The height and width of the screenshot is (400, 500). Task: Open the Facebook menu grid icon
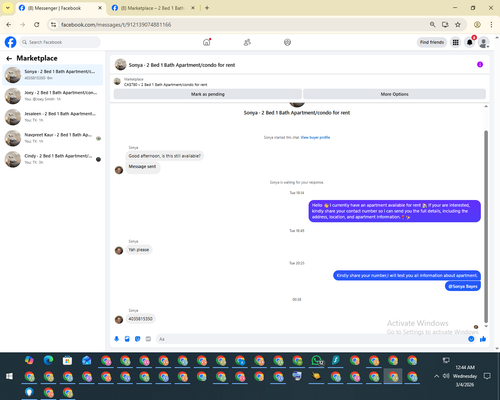click(x=455, y=42)
